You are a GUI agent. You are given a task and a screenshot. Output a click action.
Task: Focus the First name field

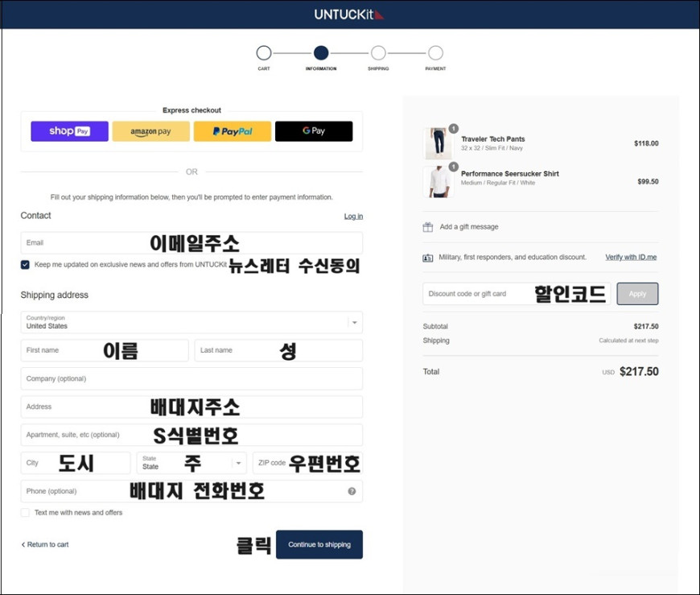(x=105, y=350)
